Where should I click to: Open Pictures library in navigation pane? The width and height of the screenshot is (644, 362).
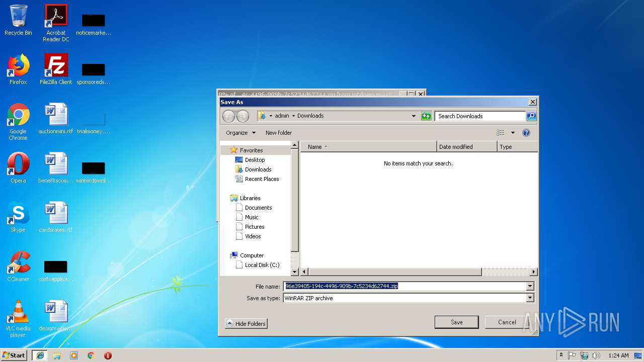(x=255, y=227)
